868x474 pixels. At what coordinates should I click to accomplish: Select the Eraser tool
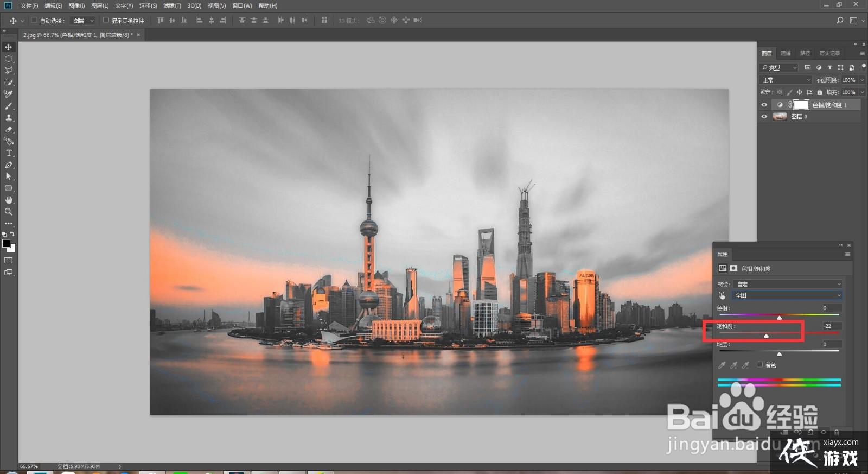[x=9, y=130]
